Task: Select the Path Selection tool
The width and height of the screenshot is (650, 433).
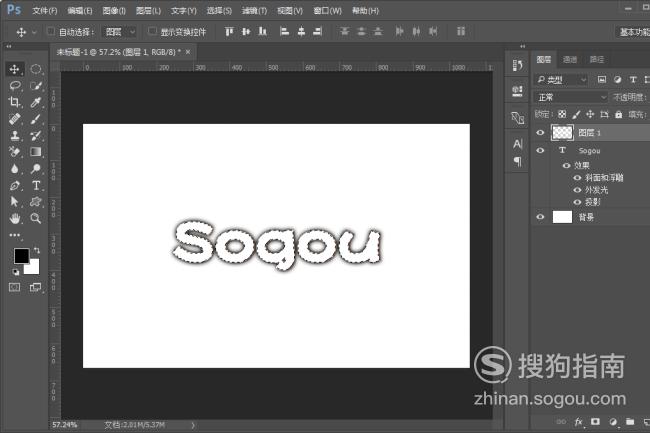Action: 15,202
